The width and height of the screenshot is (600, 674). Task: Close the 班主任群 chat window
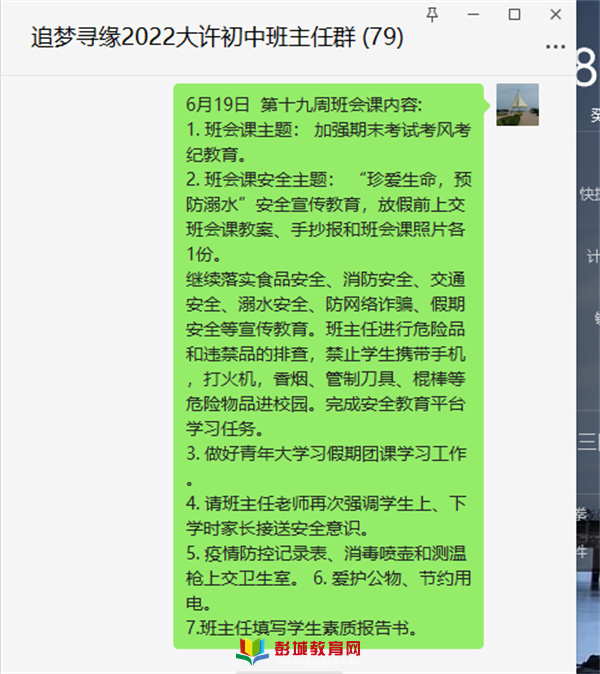(x=555, y=15)
